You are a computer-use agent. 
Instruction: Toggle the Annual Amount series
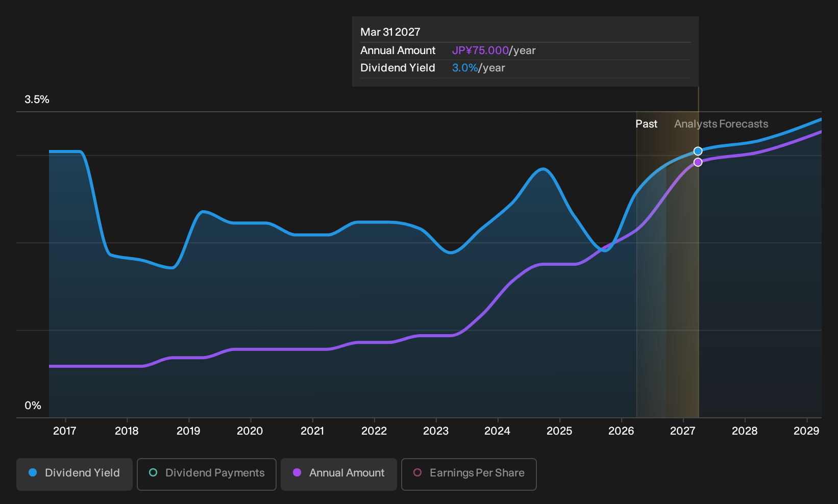[x=339, y=474]
